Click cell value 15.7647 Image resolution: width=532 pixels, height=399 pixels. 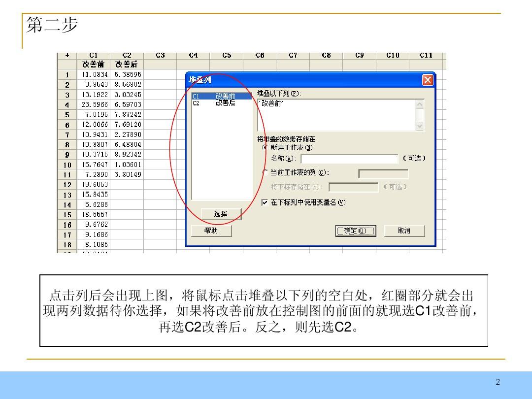pos(94,165)
